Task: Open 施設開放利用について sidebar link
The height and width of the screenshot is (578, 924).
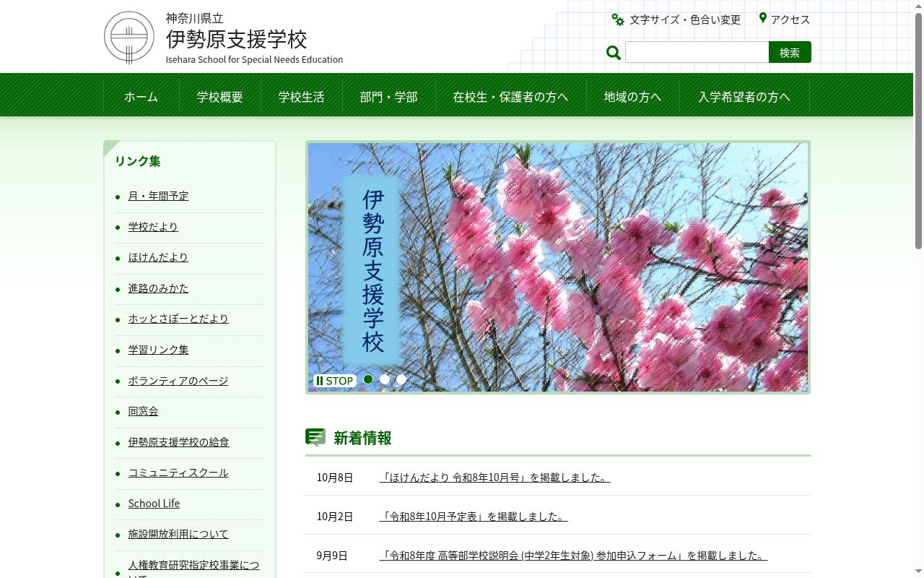Action: coord(178,534)
